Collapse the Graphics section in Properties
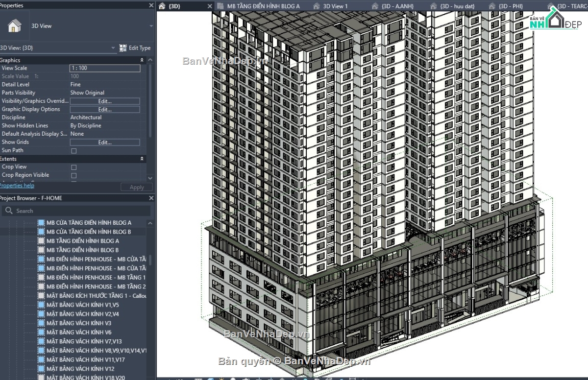The width and height of the screenshot is (588, 380). click(x=142, y=60)
